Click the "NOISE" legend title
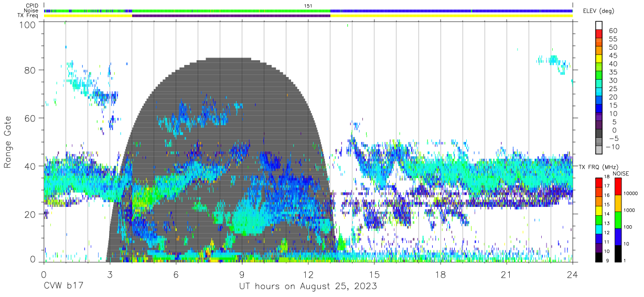 pyautogui.click(x=621, y=173)
